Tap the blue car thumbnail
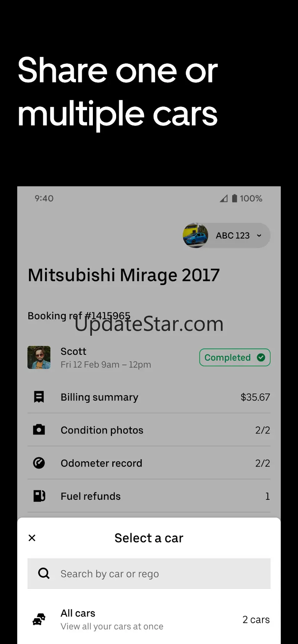Image resolution: width=298 pixels, height=644 pixels. tap(196, 235)
